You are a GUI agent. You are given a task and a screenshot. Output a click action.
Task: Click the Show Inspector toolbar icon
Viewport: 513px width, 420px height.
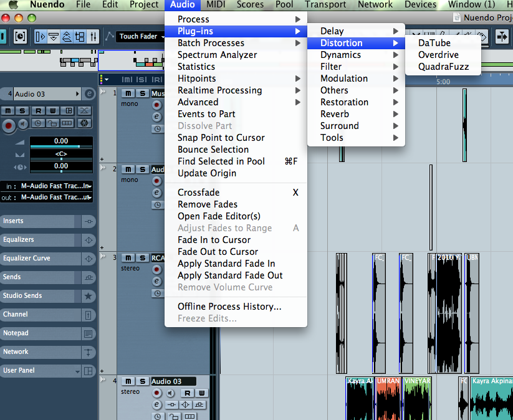coord(41,36)
